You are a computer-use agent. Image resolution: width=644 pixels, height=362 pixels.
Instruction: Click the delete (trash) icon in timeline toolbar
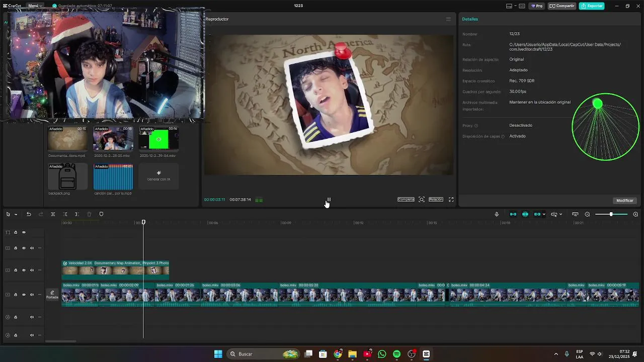(x=89, y=214)
